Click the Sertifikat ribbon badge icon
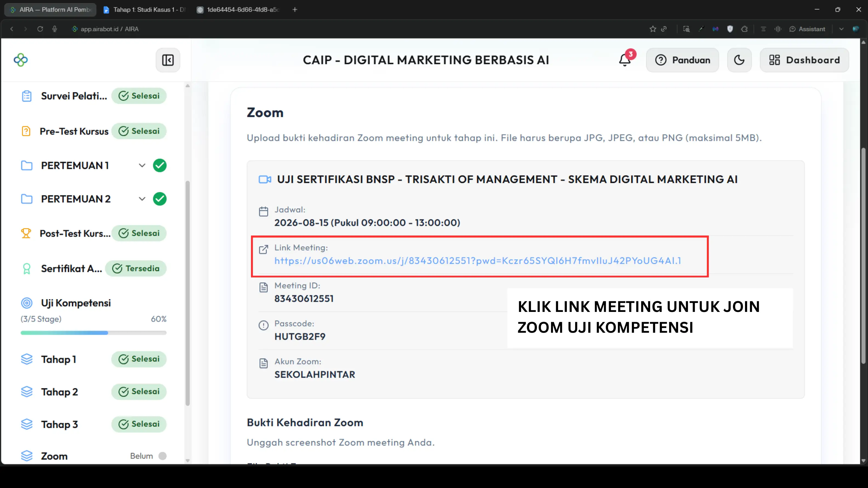 click(27, 269)
